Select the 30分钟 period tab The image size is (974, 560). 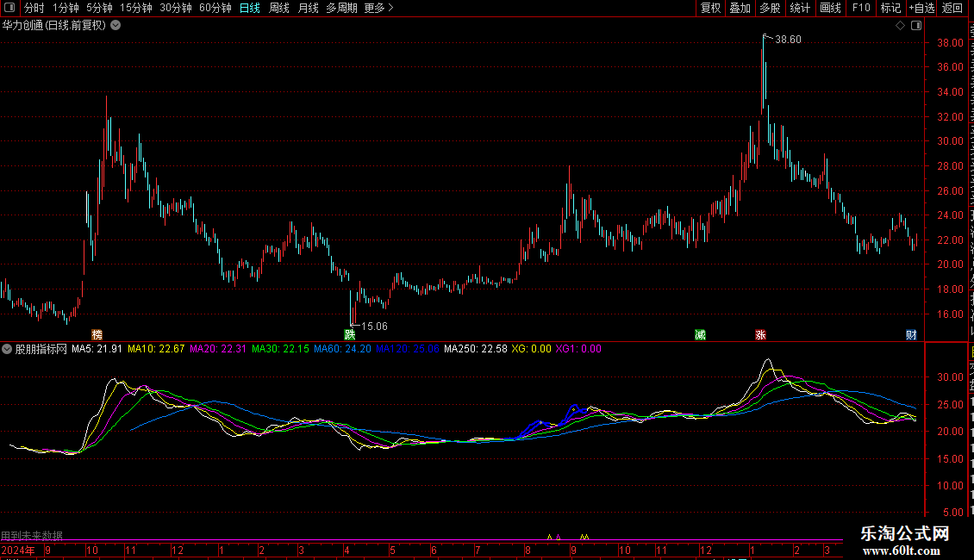tap(176, 8)
